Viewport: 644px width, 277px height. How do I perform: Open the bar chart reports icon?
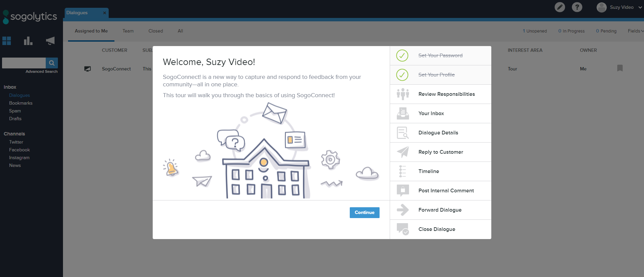point(28,41)
